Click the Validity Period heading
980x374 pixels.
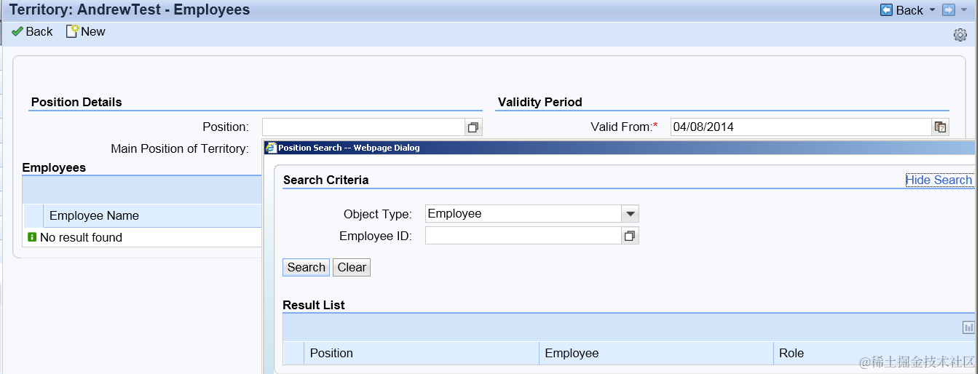click(540, 102)
